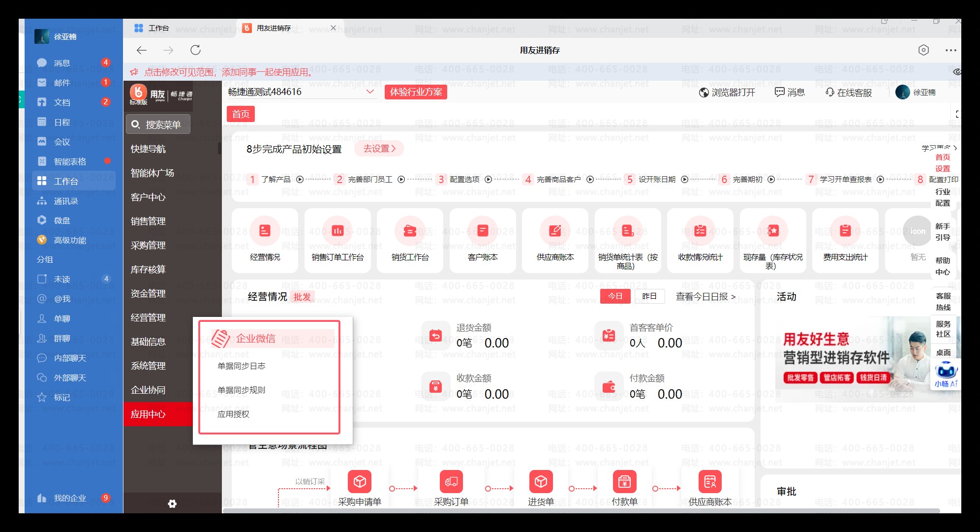Open the three-dot more options menu
This screenshot has width=980, height=532.
[950, 50]
